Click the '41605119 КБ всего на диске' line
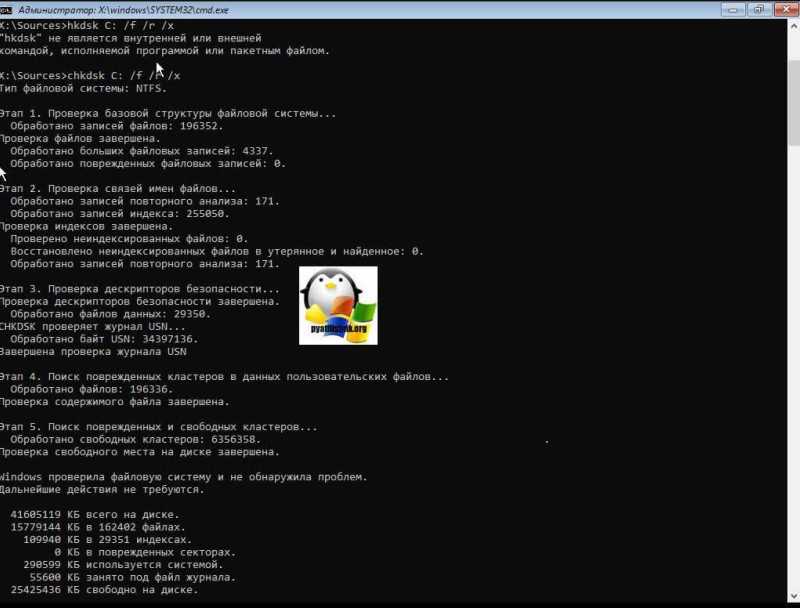Image resolution: width=800 pixels, height=608 pixels. point(95,514)
